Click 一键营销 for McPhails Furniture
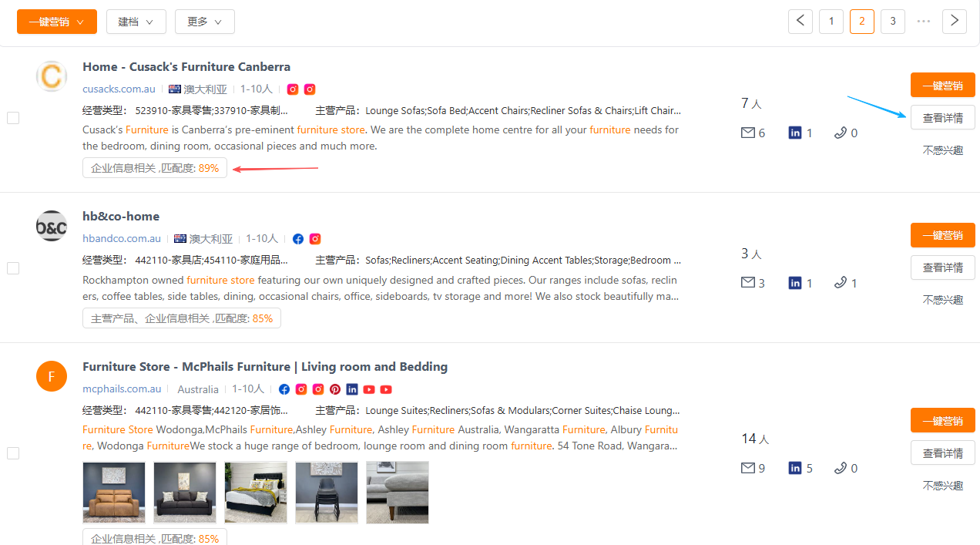Viewport: 980px width, 545px height. point(943,420)
